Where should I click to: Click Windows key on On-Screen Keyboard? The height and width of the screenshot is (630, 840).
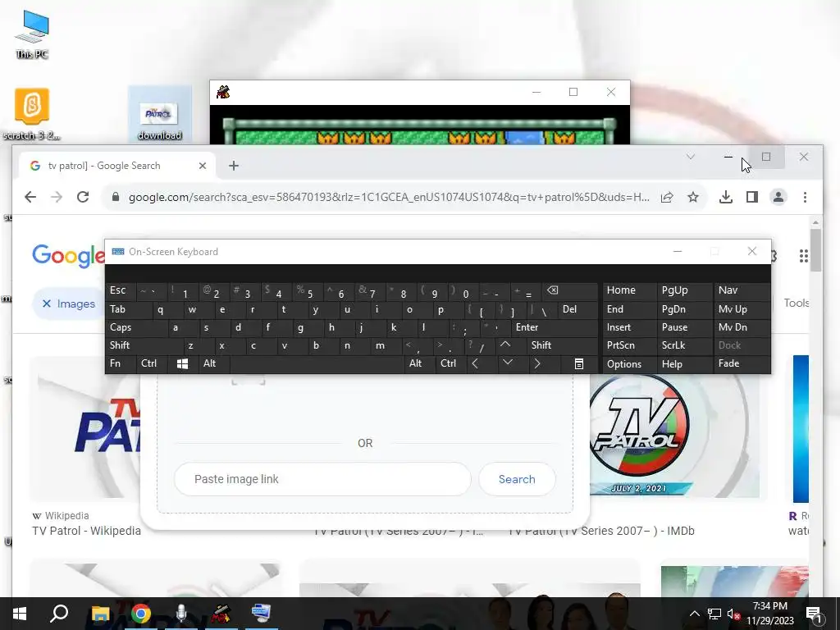point(182,363)
